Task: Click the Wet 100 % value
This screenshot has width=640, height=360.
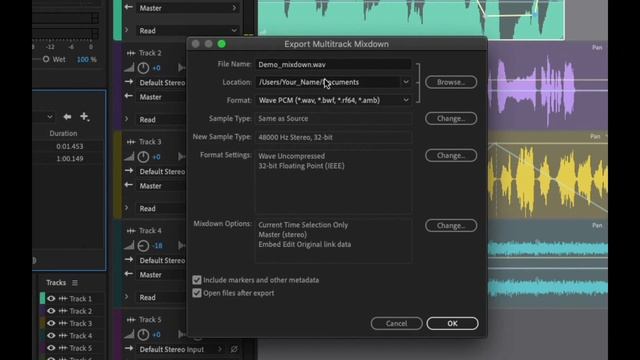Action: coord(87,60)
